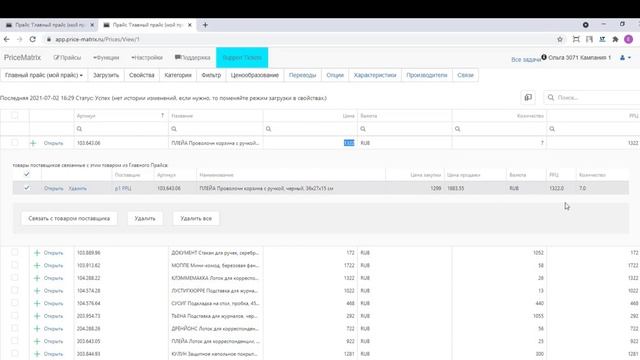Screen dimensions: 640x360
Task: Click the column chooser icon beside search
Action: (x=528, y=98)
